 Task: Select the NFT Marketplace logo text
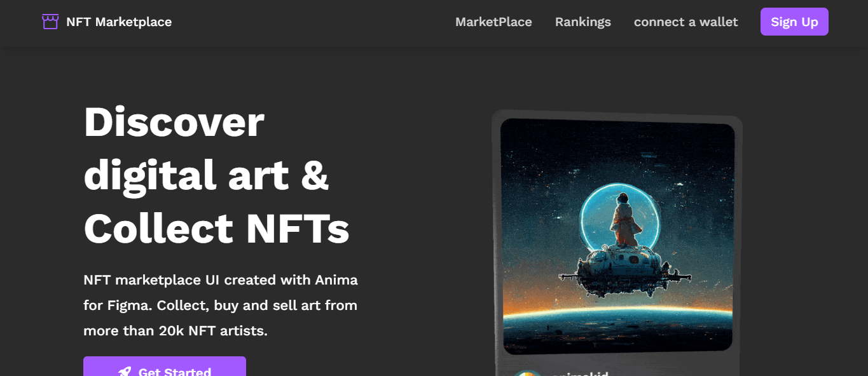click(x=119, y=22)
